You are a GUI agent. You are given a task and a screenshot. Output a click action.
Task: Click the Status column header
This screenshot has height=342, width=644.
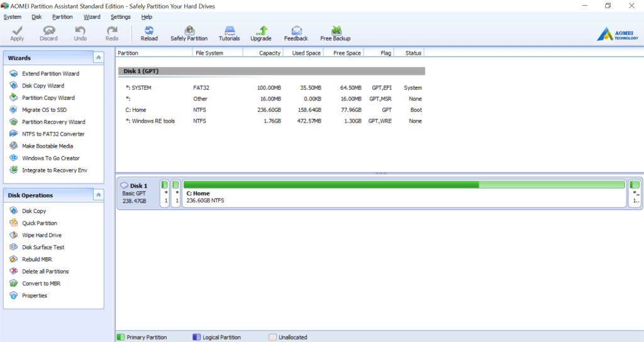coord(409,53)
